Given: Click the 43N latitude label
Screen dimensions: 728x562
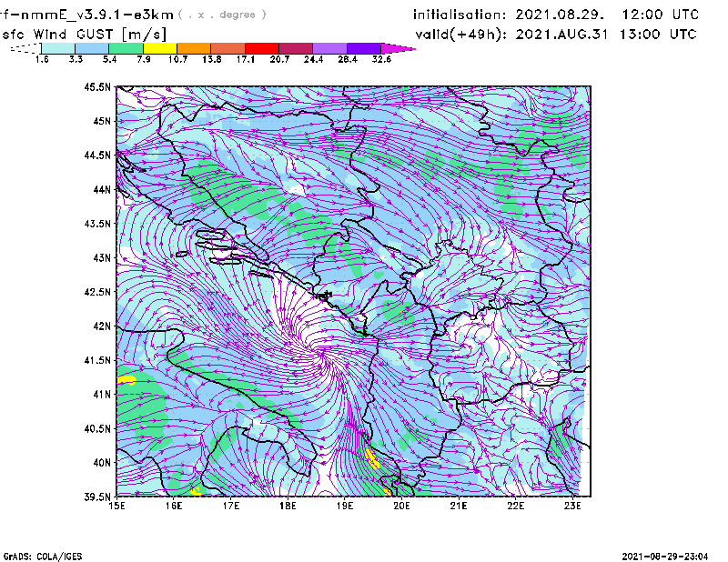Looking at the screenshot, I should (102, 257).
